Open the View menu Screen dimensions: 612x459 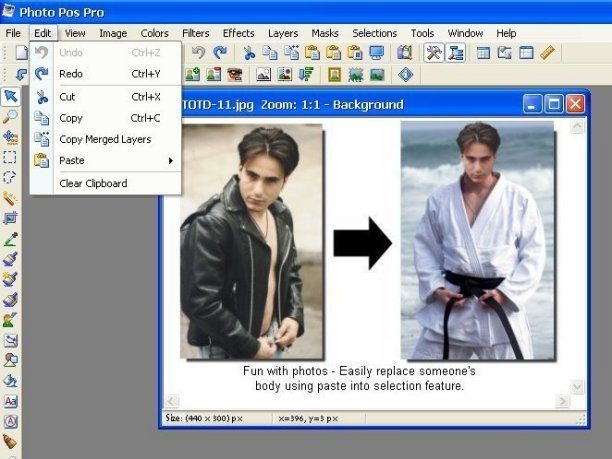75,33
